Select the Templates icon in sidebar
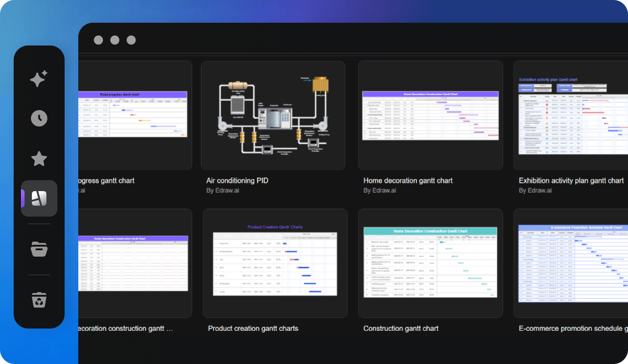 click(x=39, y=198)
